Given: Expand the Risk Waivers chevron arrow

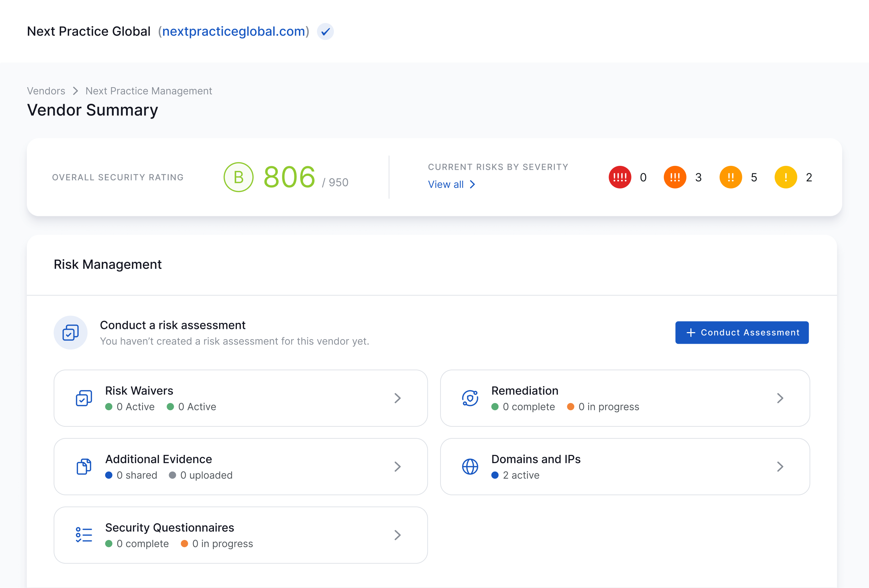Looking at the screenshot, I should click(397, 398).
